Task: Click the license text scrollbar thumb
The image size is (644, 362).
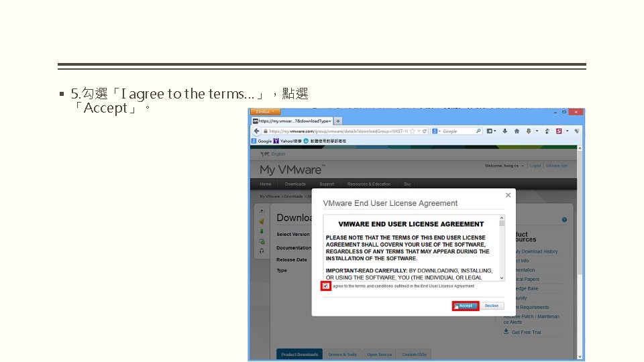Action: tap(502, 223)
